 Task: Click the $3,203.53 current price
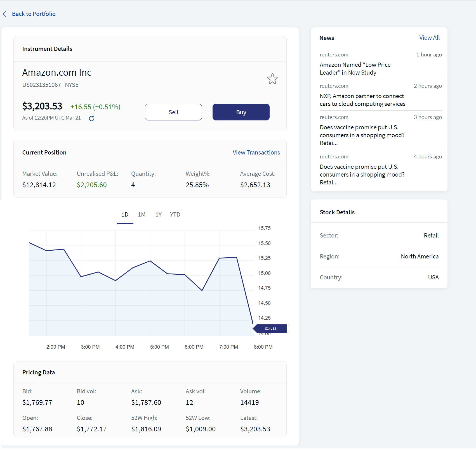pos(42,106)
